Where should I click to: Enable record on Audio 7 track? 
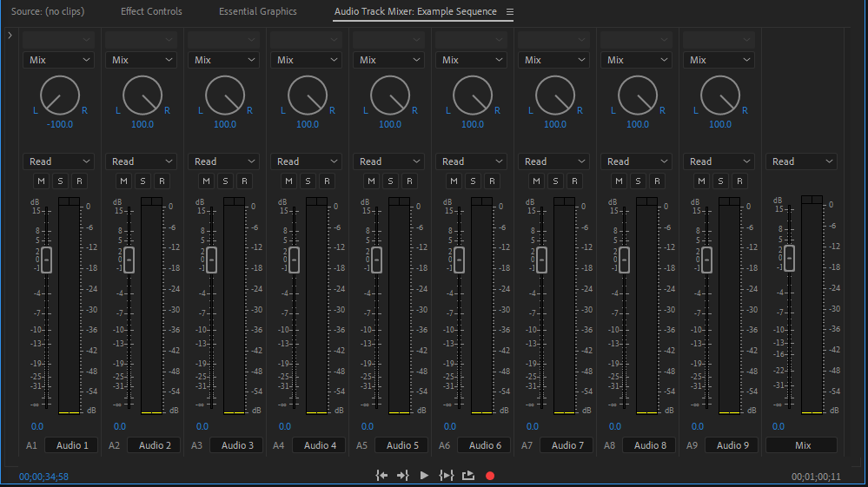[x=574, y=181]
